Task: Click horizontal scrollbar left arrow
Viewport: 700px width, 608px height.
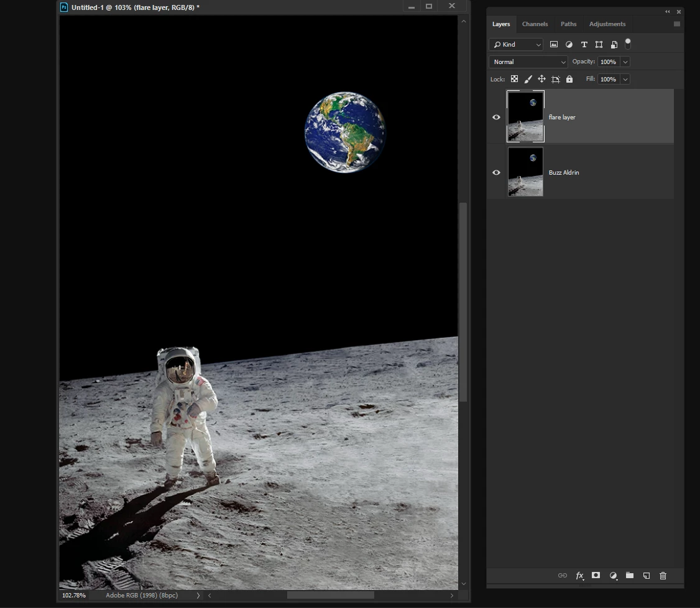Action: coord(210,595)
